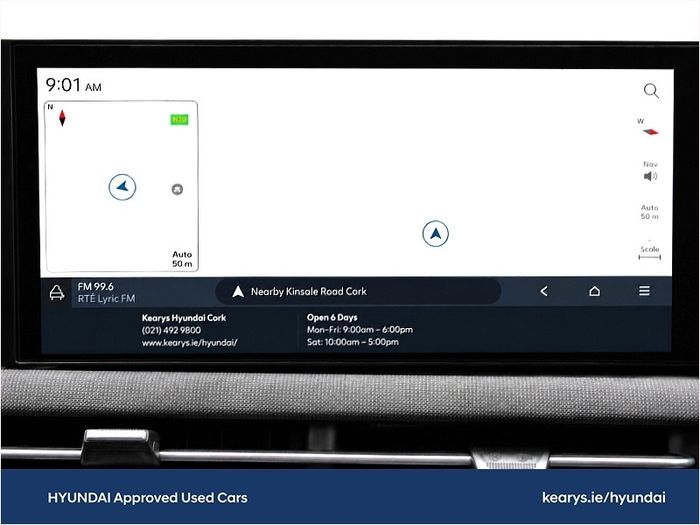Tap the green road sign badge in mini map
Screen dimensions: 700x525
[179, 120]
